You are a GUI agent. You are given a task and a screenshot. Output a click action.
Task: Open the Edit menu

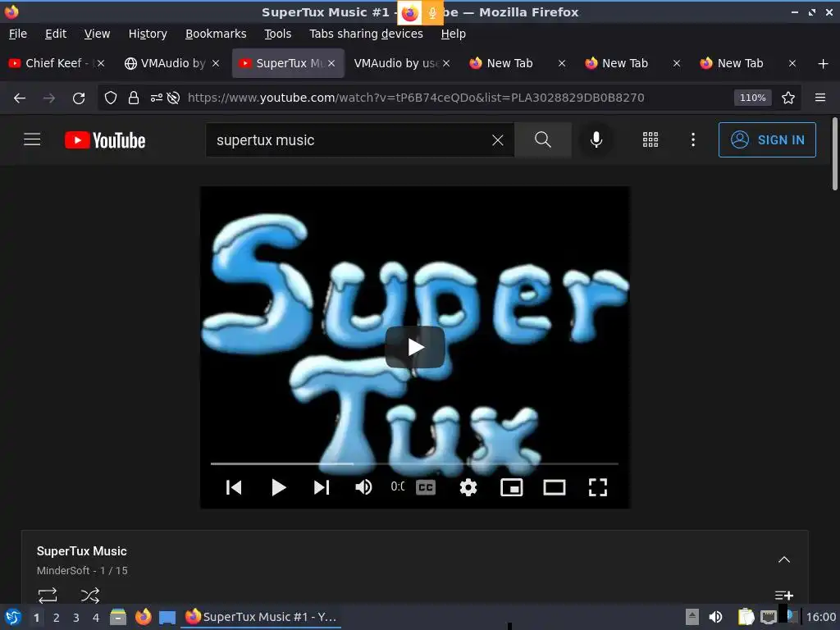[x=56, y=34]
